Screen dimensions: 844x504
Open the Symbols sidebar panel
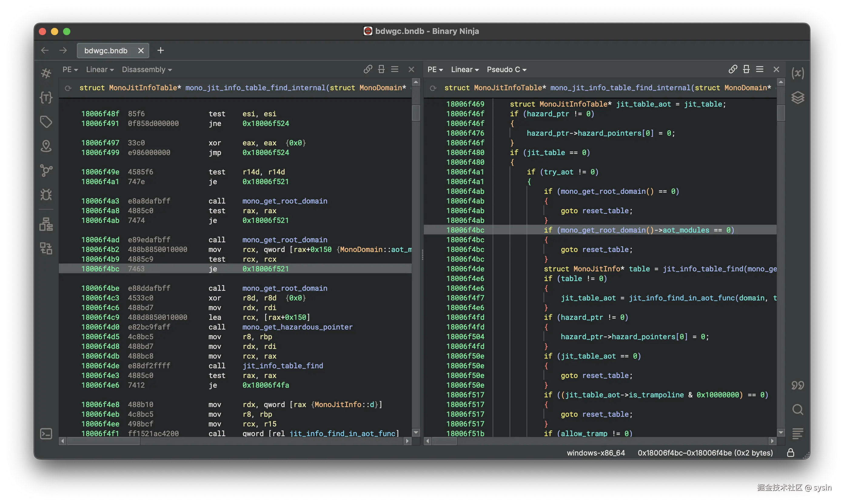click(46, 73)
